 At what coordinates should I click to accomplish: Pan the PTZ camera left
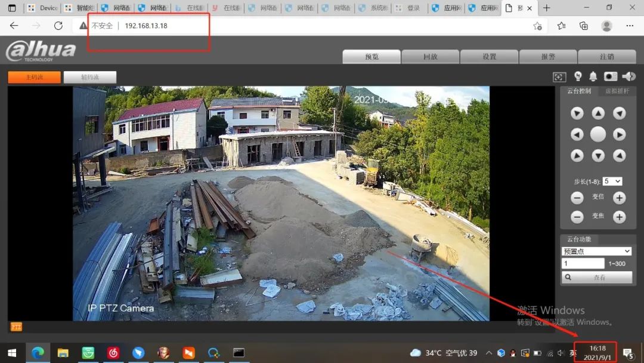coord(577,134)
